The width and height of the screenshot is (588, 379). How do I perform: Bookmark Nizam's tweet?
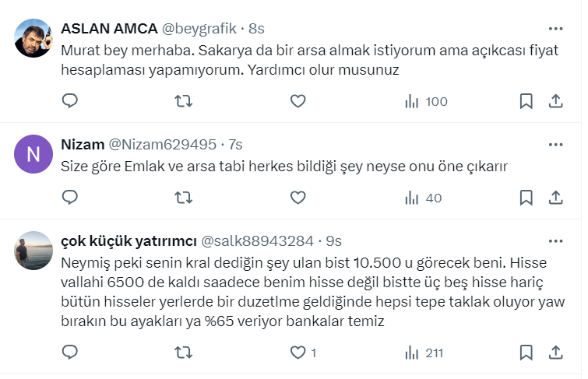526,198
